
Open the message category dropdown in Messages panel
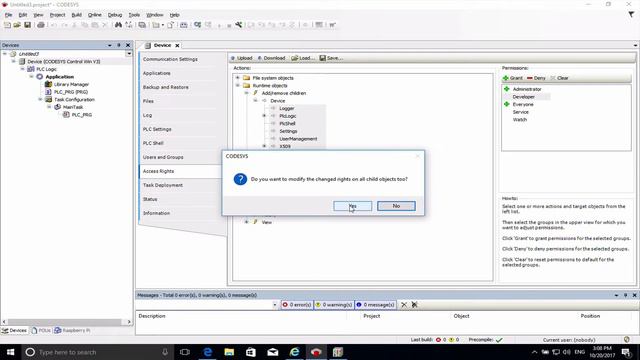point(275,305)
